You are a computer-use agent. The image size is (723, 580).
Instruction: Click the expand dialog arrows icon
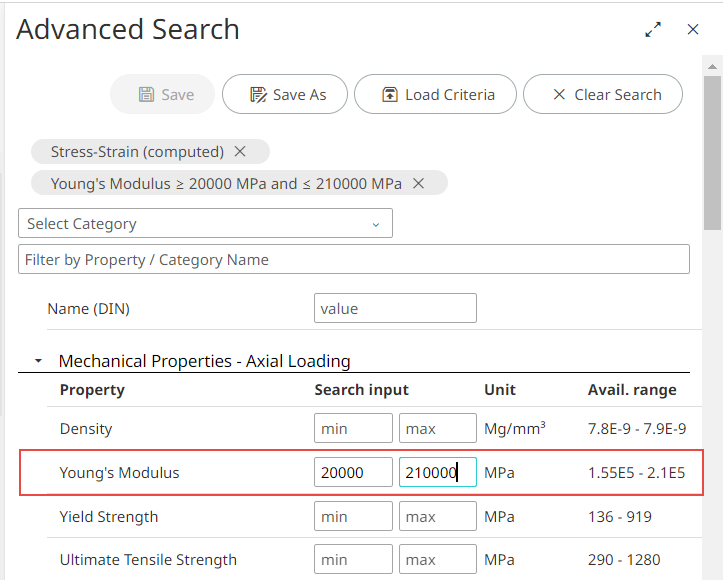653,30
